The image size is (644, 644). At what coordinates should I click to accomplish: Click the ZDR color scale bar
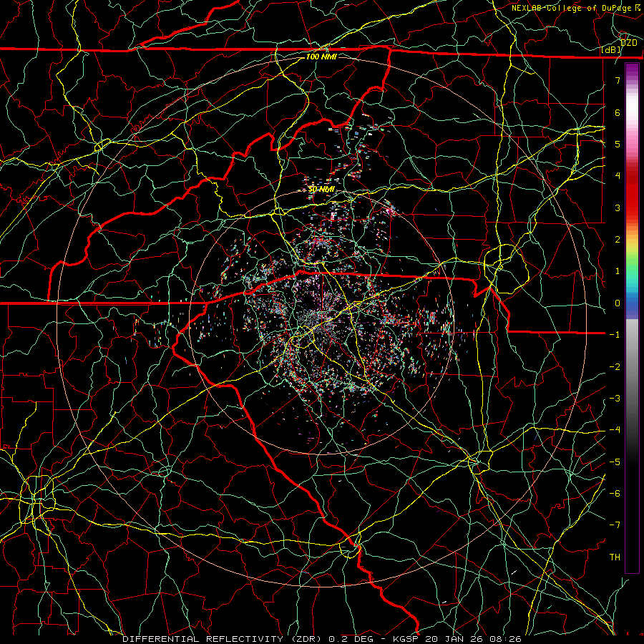click(632, 318)
